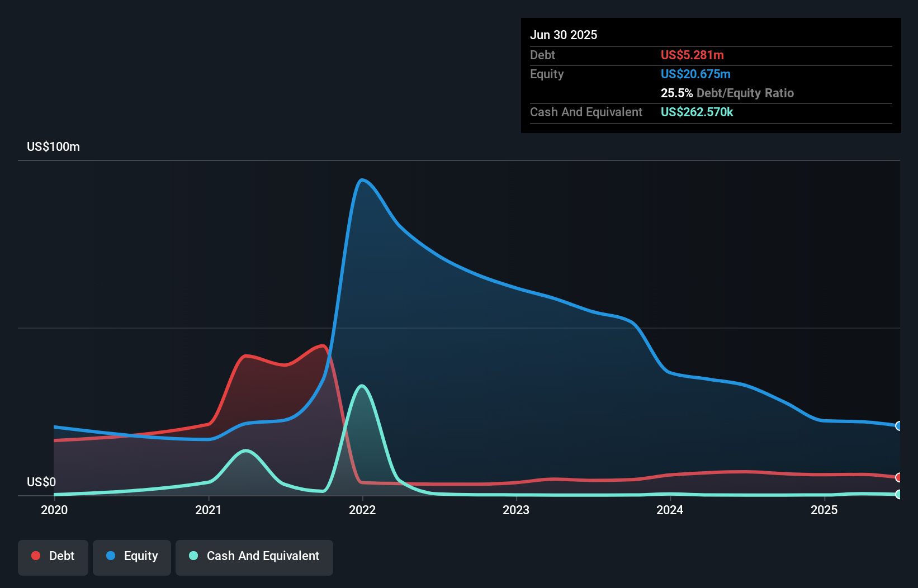The height and width of the screenshot is (588, 918).
Task: Click the Equity peak near 2022
Action: pyautogui.click(x=363, y=181)
